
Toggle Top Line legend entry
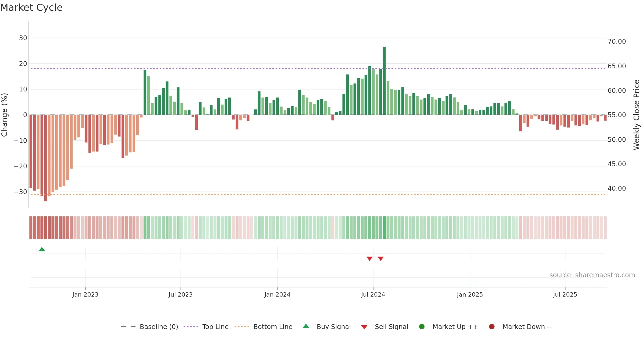[x=206, y=327]
